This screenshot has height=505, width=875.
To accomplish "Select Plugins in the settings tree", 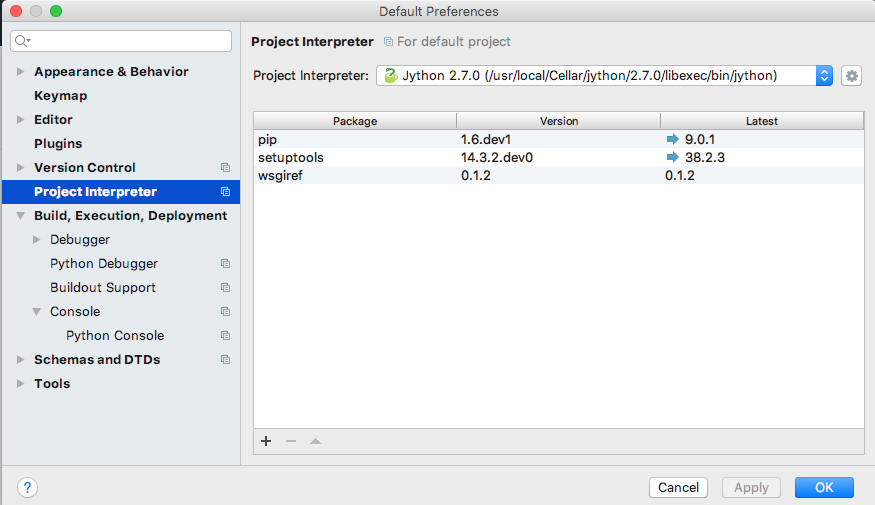I will pos(58,143).
